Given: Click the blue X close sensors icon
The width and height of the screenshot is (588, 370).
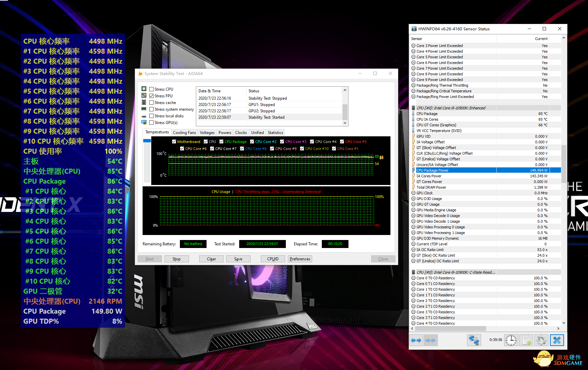Looking at the screenshot, I should click(x=557, y=340).
